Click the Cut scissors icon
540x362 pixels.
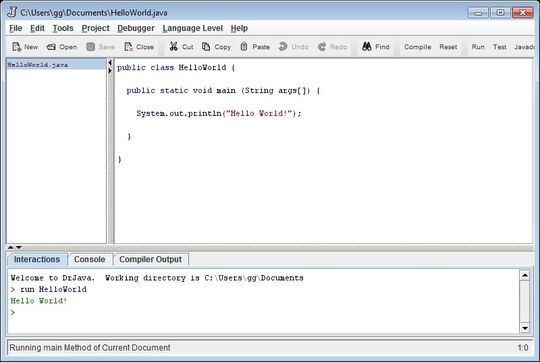coord(174,46)
